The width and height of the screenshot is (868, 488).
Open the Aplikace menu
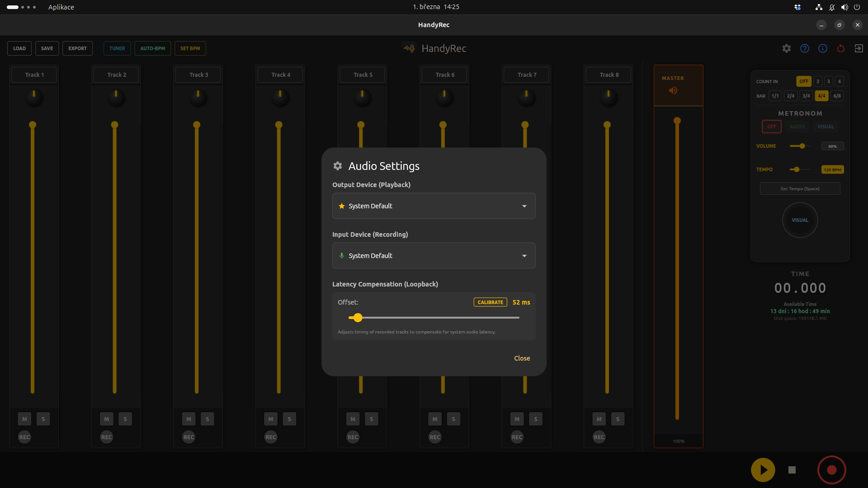(61, 7)
